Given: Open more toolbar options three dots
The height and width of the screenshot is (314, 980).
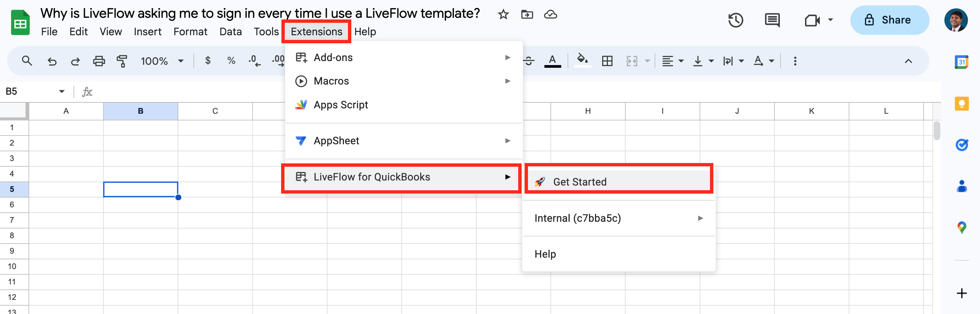Looking at the screenshot, I should pos(795,61).
